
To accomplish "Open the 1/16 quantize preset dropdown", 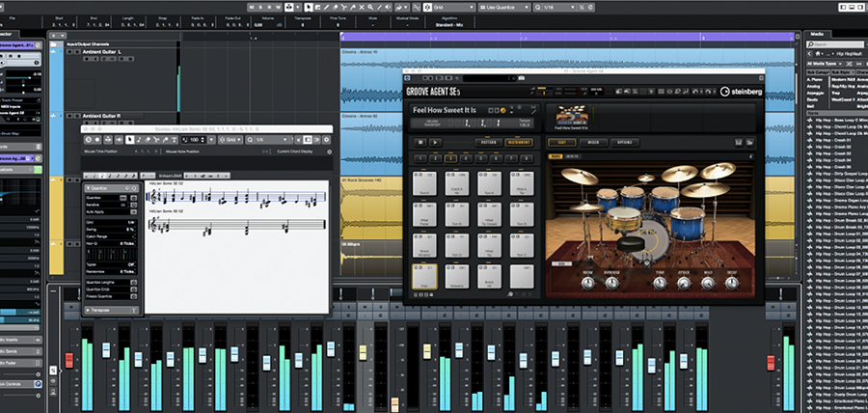I will coord(559,7).
